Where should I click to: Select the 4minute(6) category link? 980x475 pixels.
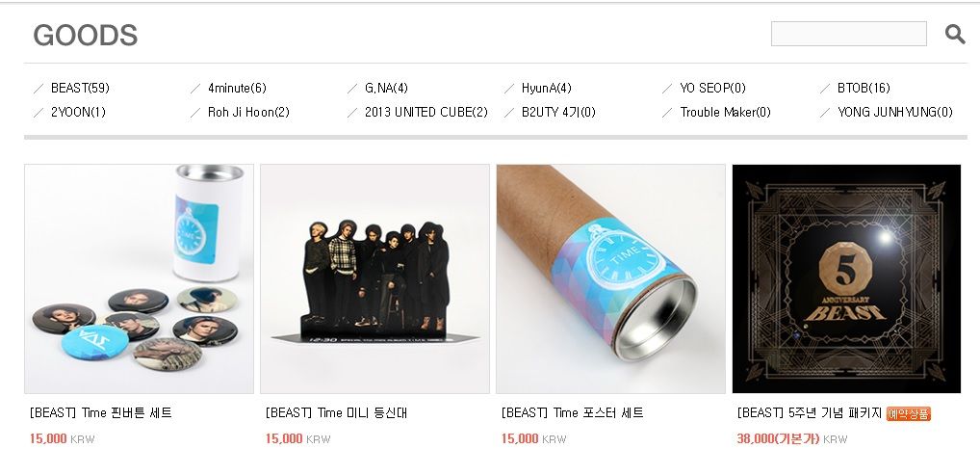click(x=237, y=88)
